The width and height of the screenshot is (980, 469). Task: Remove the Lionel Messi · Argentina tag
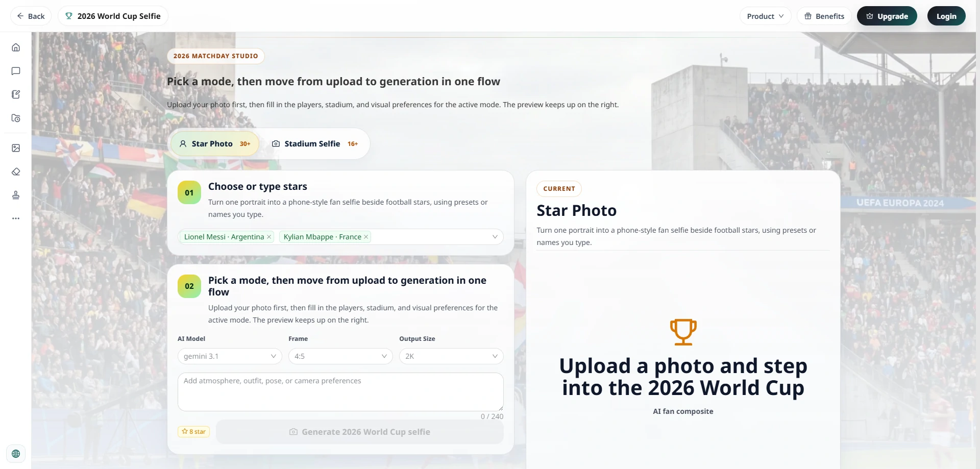click(x=269, y=237)
